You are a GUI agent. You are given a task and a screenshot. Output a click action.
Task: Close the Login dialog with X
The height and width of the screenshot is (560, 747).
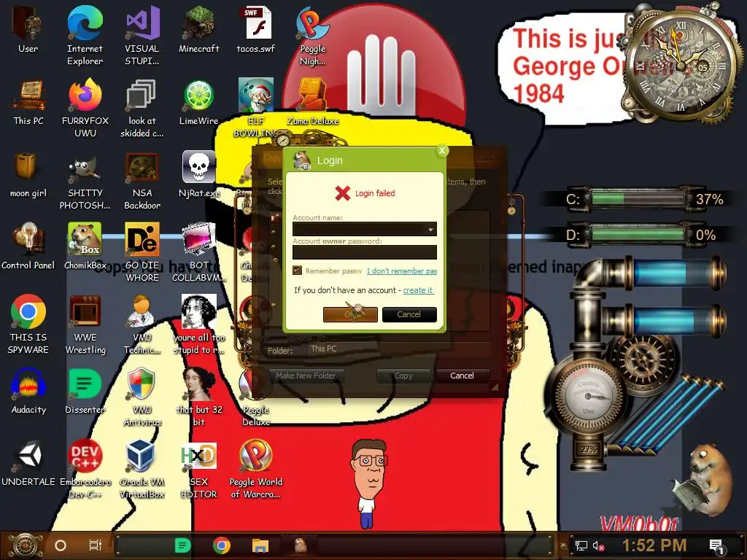tap(442, 151)
